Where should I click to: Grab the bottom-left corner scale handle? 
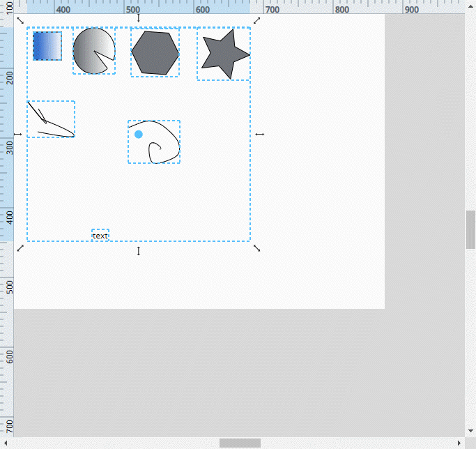coord(20,248)
